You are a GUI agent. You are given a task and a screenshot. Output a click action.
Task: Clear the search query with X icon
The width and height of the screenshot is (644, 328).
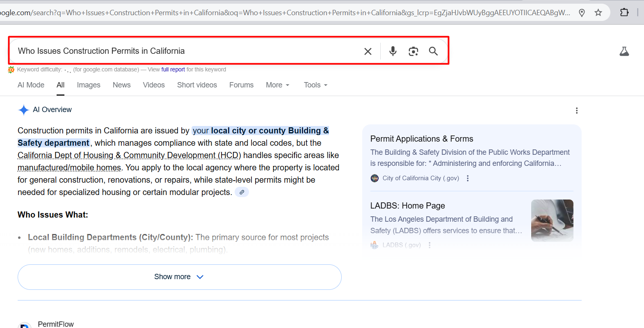(368, 51)
